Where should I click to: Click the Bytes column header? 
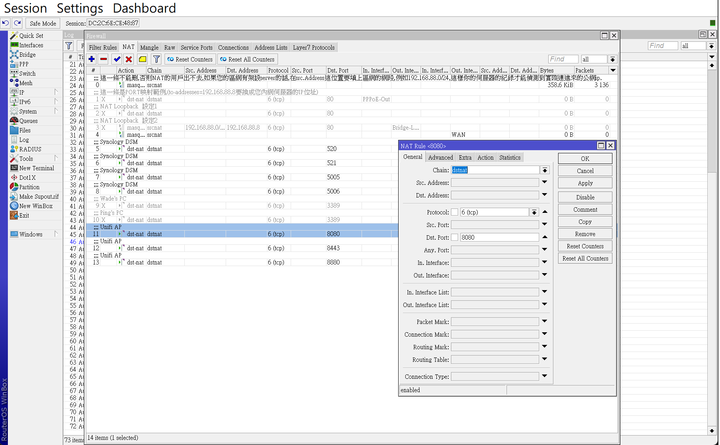pos(556,70)
